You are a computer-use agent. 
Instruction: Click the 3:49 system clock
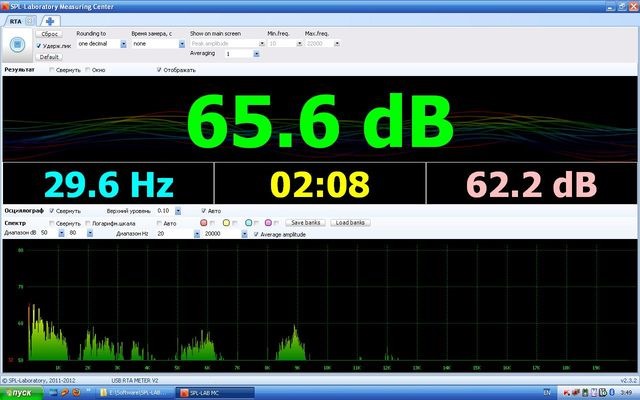pos(626,393)
